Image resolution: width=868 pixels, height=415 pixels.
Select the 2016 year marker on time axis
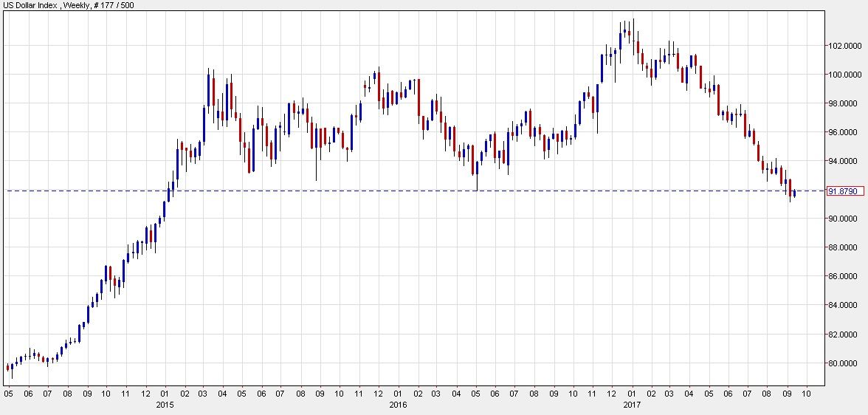[398, 405]
